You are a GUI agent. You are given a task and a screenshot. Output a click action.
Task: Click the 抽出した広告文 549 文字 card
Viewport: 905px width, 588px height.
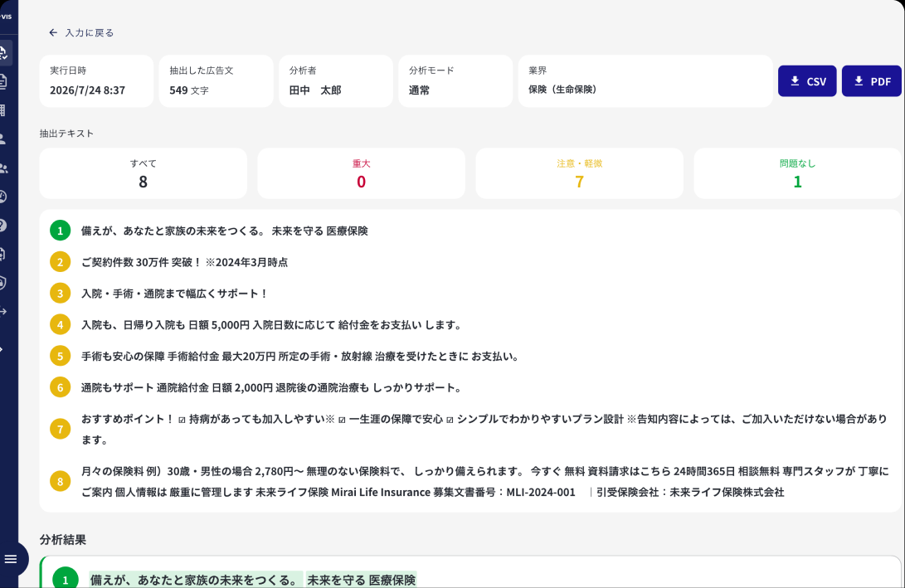coord(216,80)
